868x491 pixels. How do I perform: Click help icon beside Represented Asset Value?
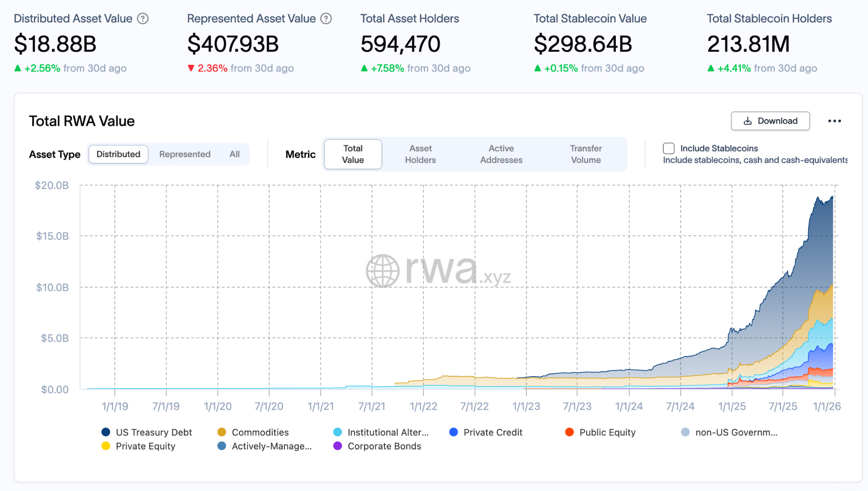pyautogui.click(x=326, y=19)
